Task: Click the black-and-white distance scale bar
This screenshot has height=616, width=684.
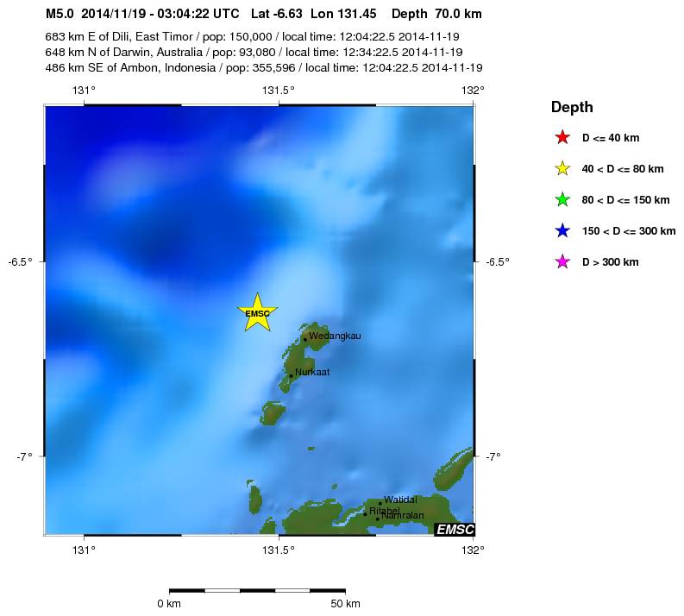Action: 257,591
